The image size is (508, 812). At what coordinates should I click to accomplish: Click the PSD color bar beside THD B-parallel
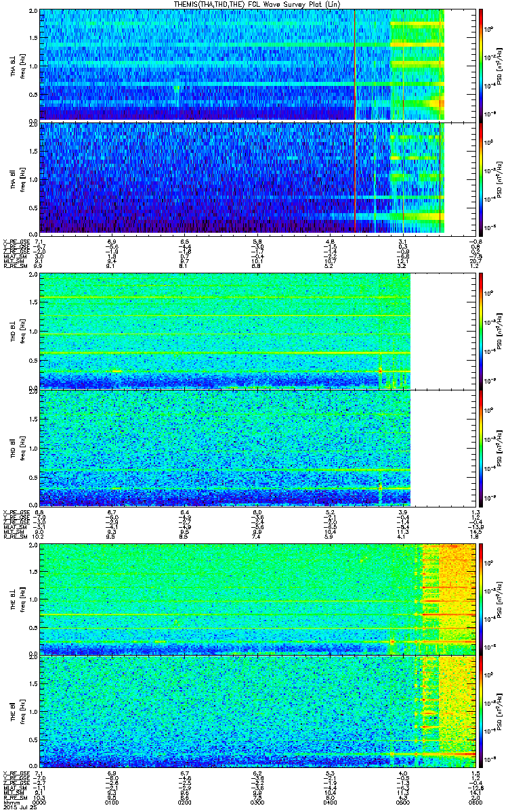click(481, 448)
